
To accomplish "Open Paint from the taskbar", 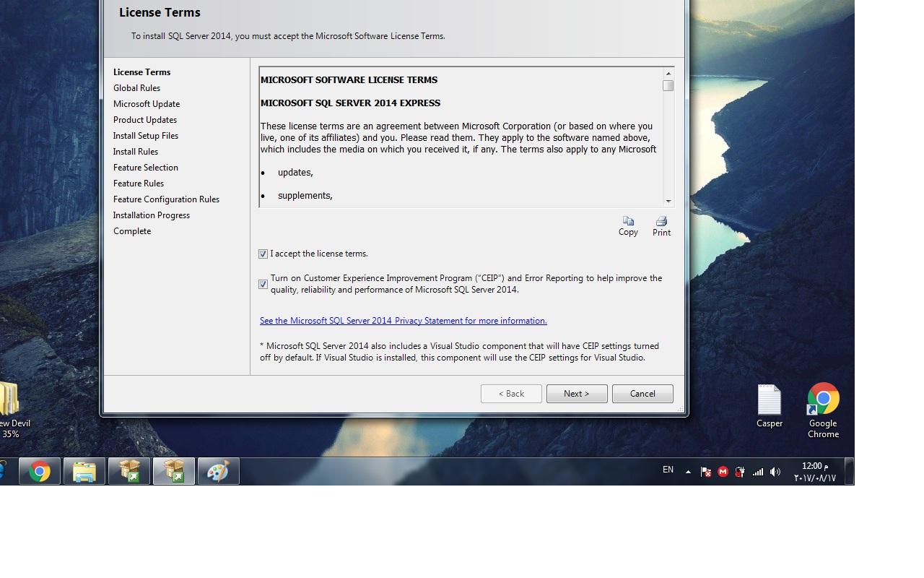I will point(219,472).
